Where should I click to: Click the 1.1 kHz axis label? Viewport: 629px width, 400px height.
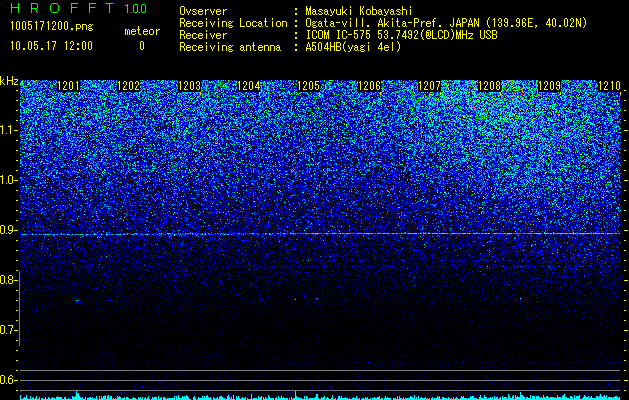(x=9, y=130)
